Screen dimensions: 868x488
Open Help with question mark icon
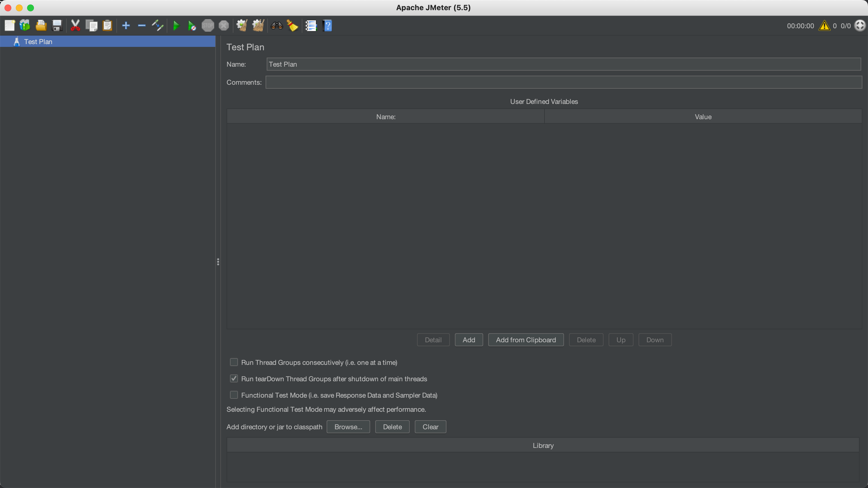[327, 26]
